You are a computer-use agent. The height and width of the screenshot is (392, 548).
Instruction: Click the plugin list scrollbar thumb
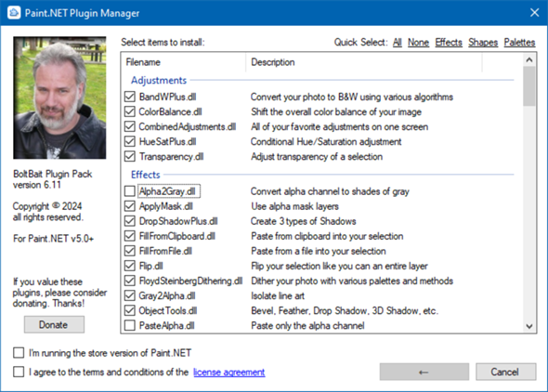point(529,86)
